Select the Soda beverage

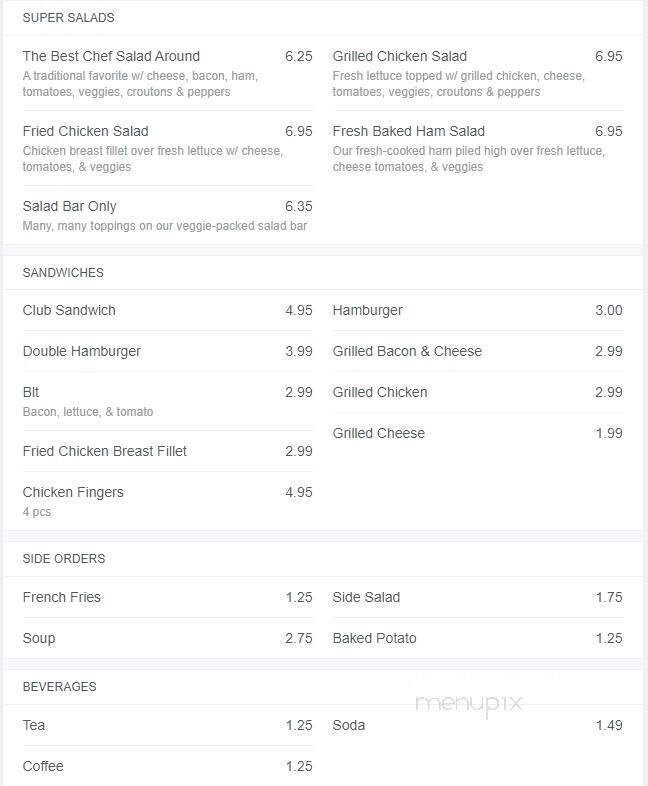click(x=478, y=725)
